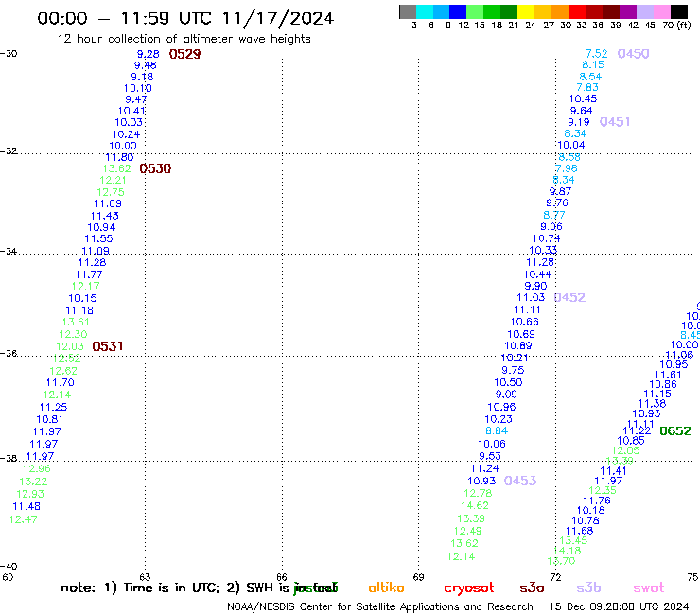Screen dimensions: 700x615
Task: Click the purple legend swatch
Action: (x=628, y=11)
